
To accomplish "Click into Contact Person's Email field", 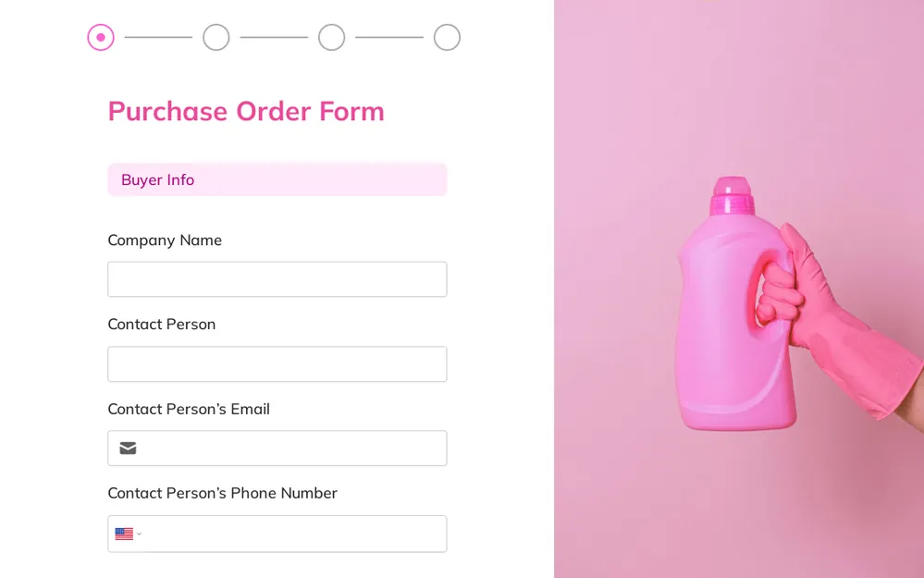I will 277,449.
